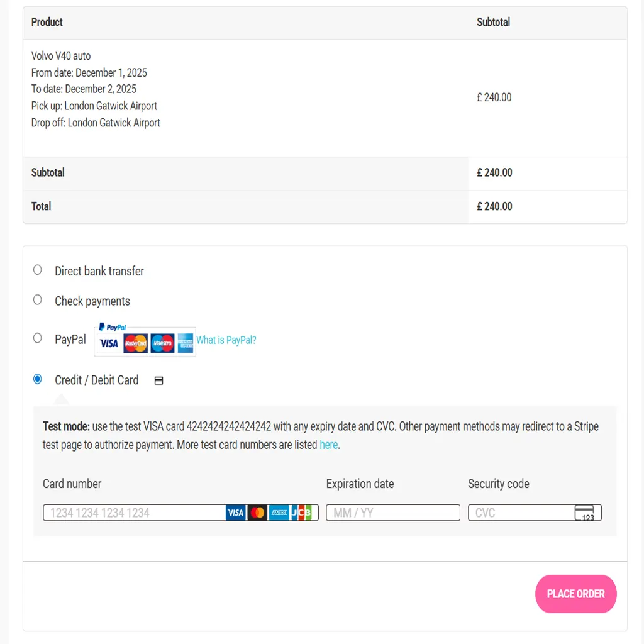Click the JCB icon in card number field
The image size is (644, 644).
(301, 513)
